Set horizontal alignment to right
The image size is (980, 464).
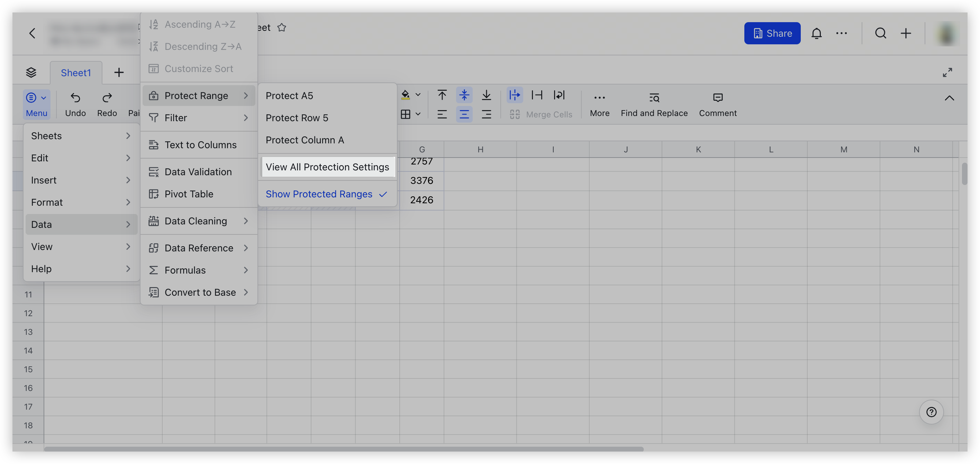(487, 114)
